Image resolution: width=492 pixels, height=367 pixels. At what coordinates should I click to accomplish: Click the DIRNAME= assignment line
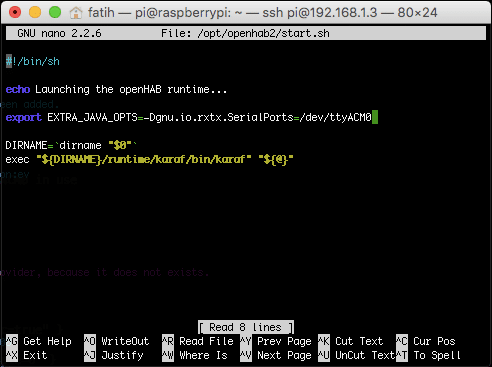coord(71,145)
